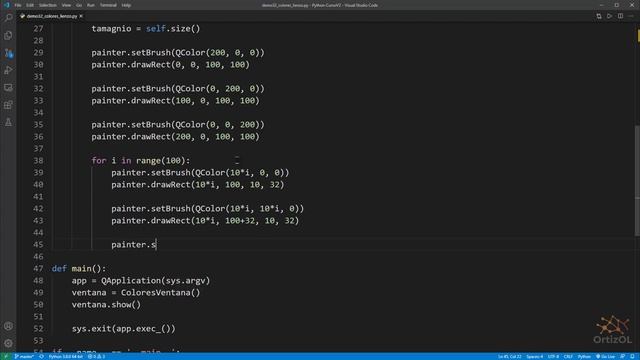Minimize the VS Code window
This screenshot has width=640, height=360.
[x=601, y=5]
